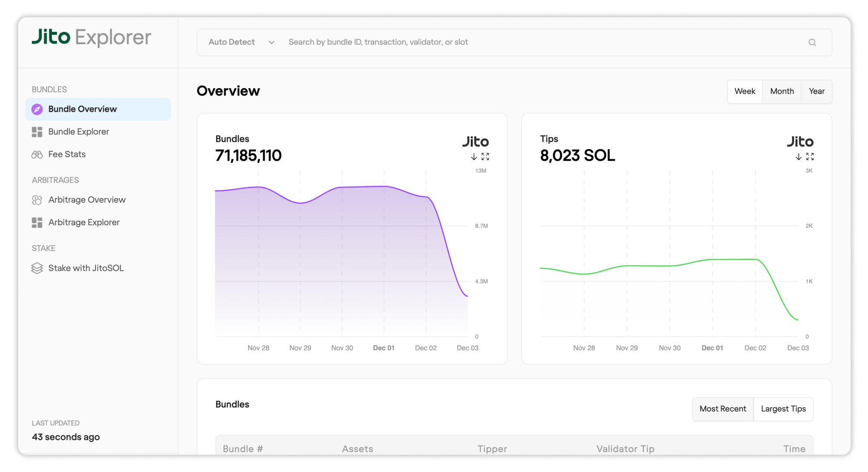Select the Largest Tips bundles tab
Viewport: 868px width, 472px height.
(x=783, y=409)
